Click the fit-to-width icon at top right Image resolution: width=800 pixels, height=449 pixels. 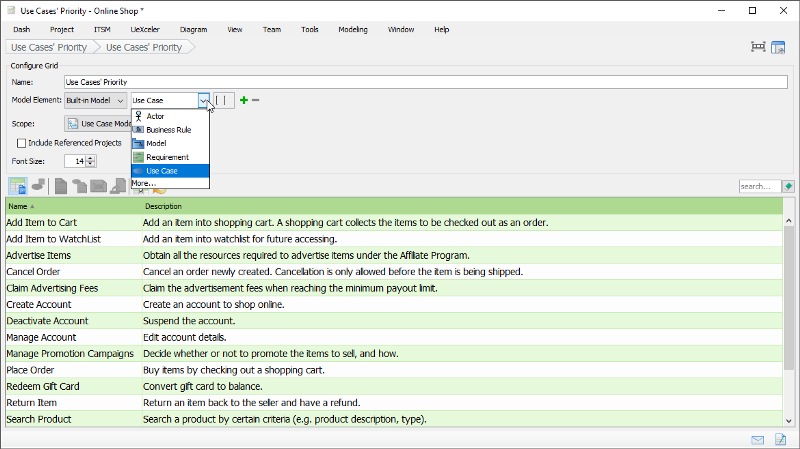tap(759, 47)
